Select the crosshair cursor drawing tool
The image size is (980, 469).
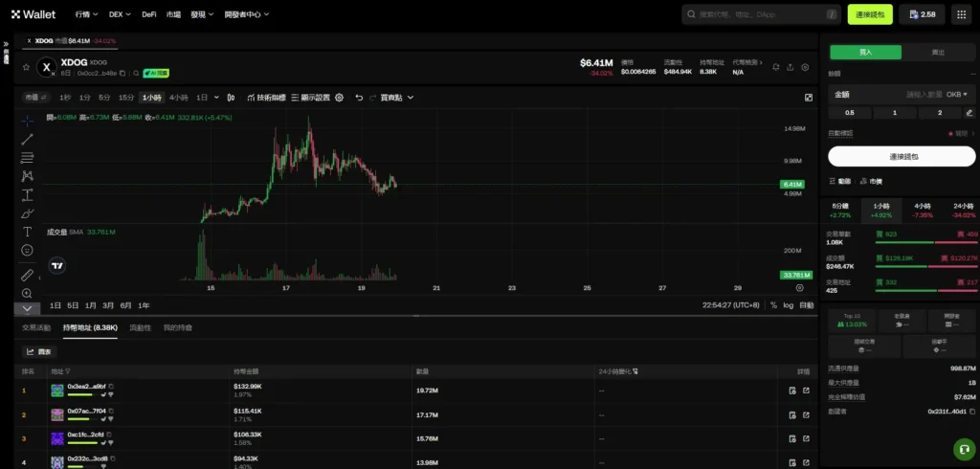pyautogui.click(x=27, y=122)
